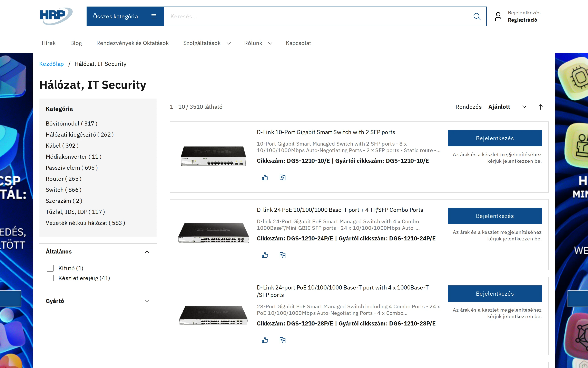Image resolution: width=588 pixels, height=368 pixels.
Task: Enable the Készlet erejéig checkbox
Action: click(x=50, y=278)
